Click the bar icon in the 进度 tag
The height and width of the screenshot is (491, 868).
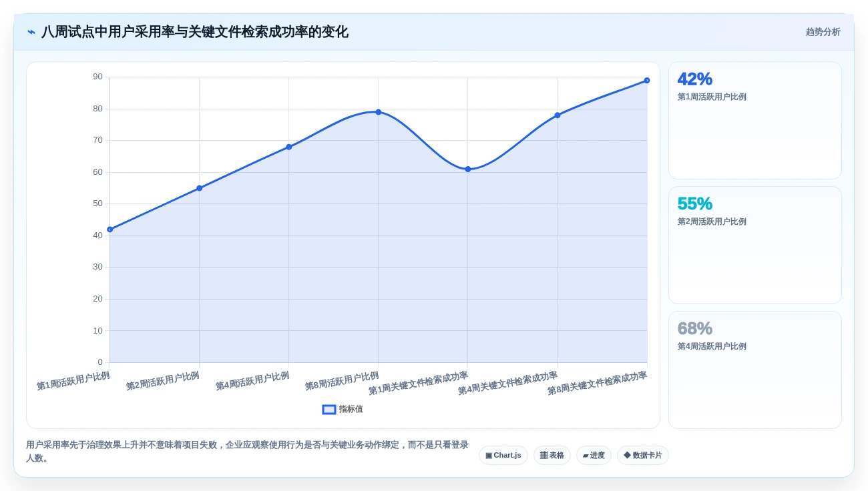point(586,455)
